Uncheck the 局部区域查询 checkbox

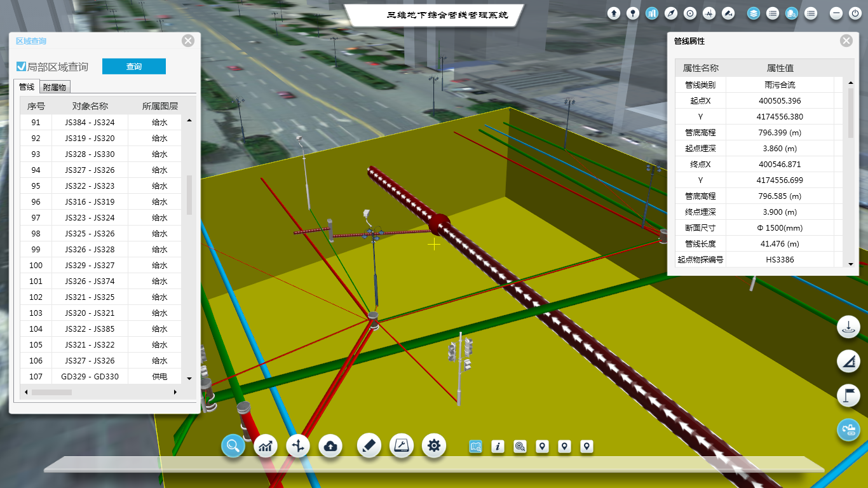coord(22,67)
